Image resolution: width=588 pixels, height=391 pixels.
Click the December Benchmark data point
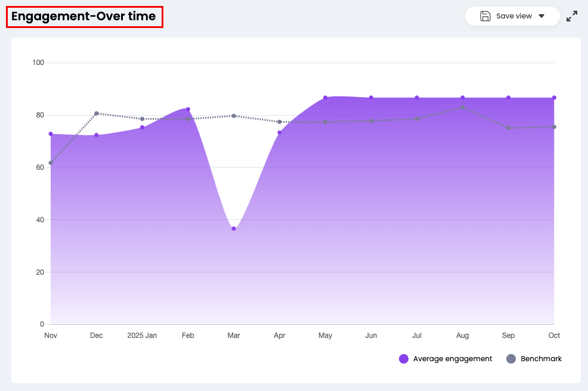(97, 113)
